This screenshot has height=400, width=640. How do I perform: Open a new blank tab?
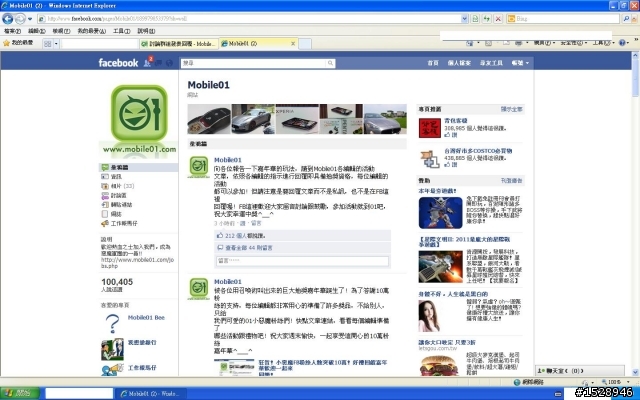tap(305, 44)
